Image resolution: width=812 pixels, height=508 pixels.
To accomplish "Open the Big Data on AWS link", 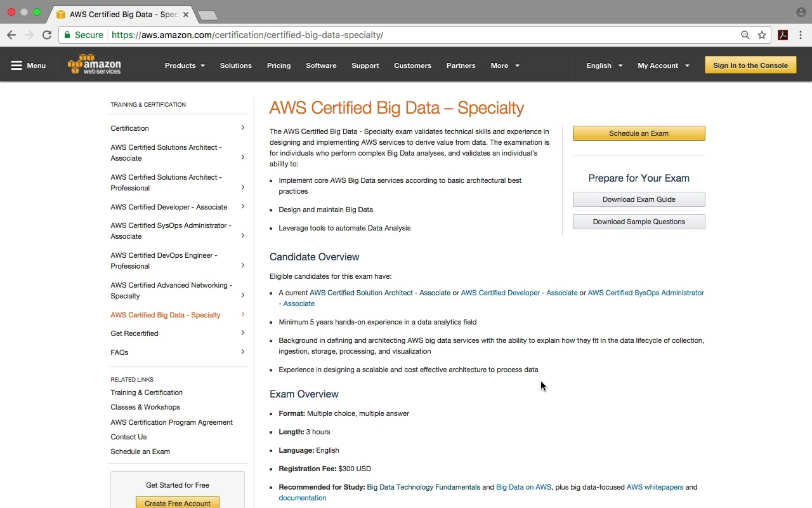I will (523, 487).
